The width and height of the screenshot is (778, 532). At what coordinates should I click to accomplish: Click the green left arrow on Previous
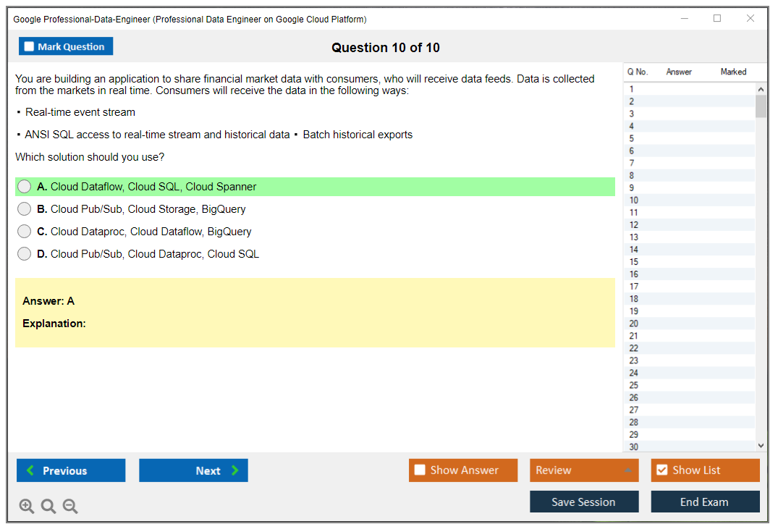pyautogui.click(x=30, y=470)
